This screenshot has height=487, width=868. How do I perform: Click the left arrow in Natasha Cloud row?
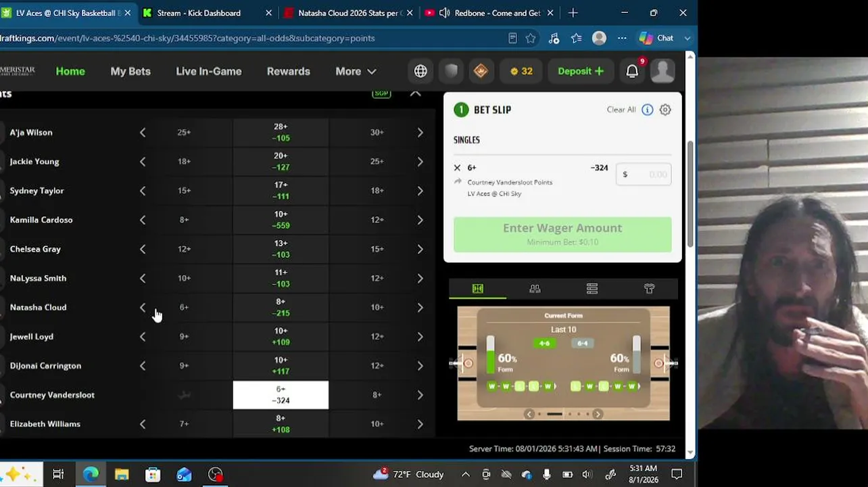click(143, 307)
